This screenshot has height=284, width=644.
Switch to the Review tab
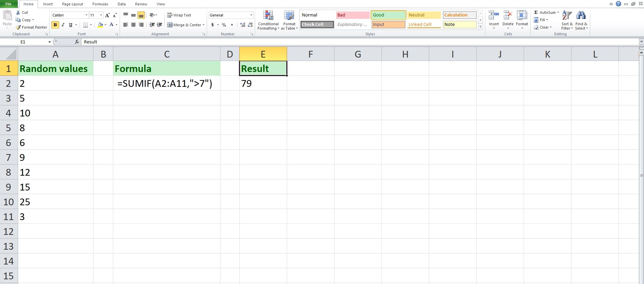141,4
